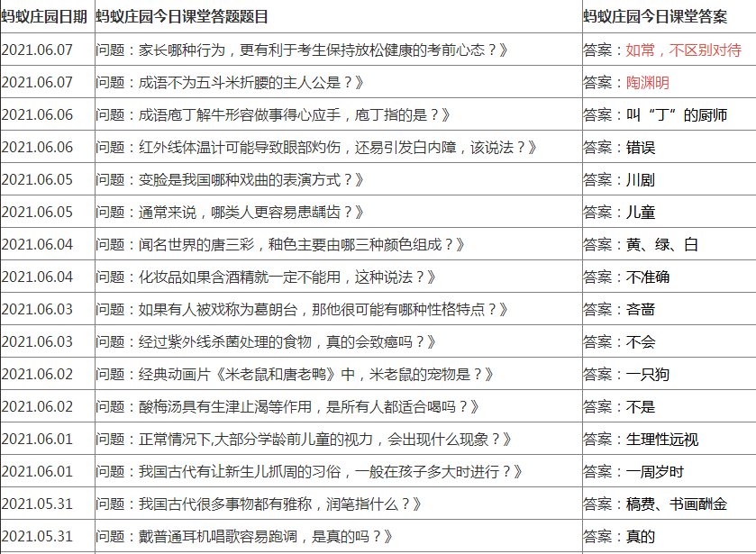
Task: Click header 蚂蚁庄园日期
Action: (x=44, y=16)
